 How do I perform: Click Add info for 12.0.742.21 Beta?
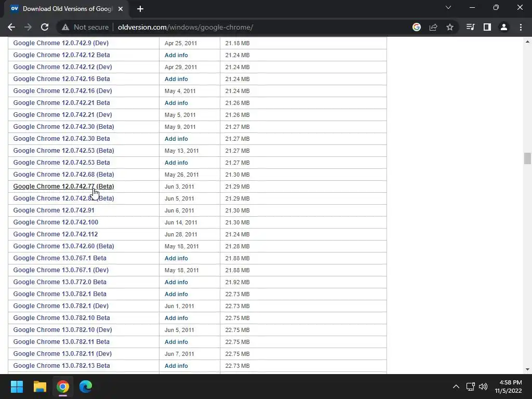click(x=176, y=103)
